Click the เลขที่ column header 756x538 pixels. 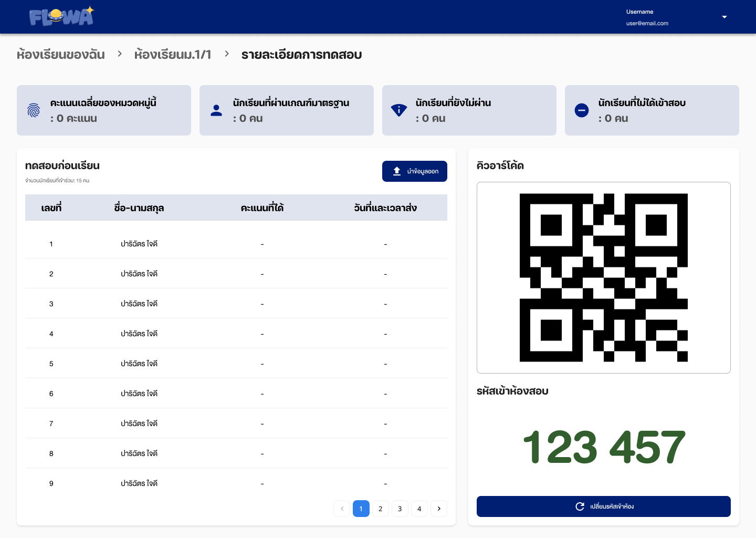(51, 208)
